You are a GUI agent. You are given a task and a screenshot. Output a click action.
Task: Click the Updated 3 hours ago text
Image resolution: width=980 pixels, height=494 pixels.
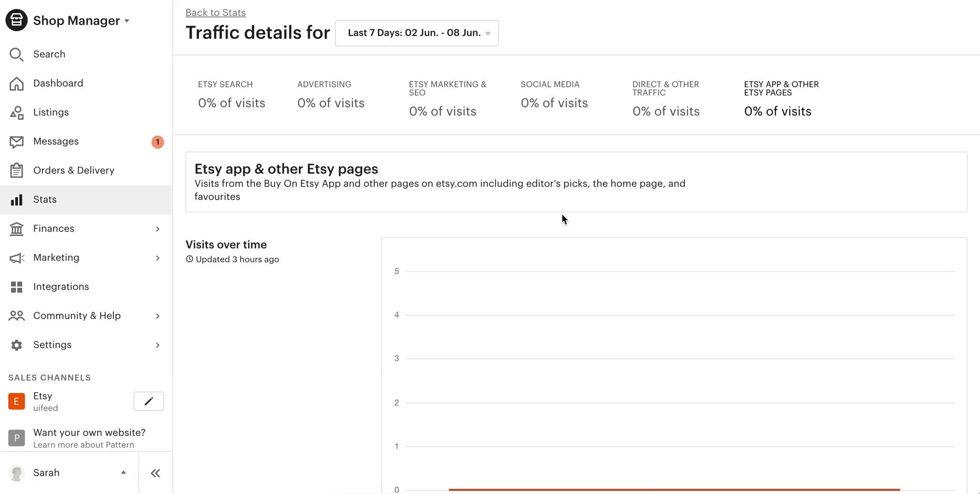click(x=237, y=259)
